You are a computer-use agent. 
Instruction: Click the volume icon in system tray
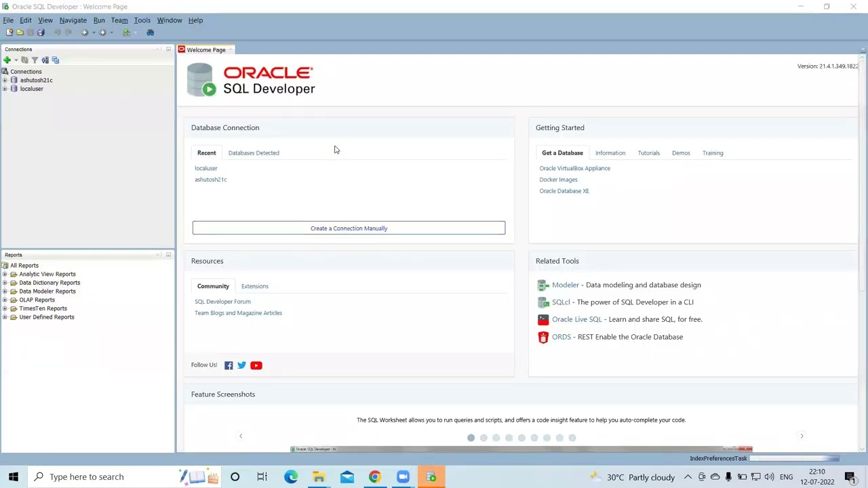pos(768,477)
